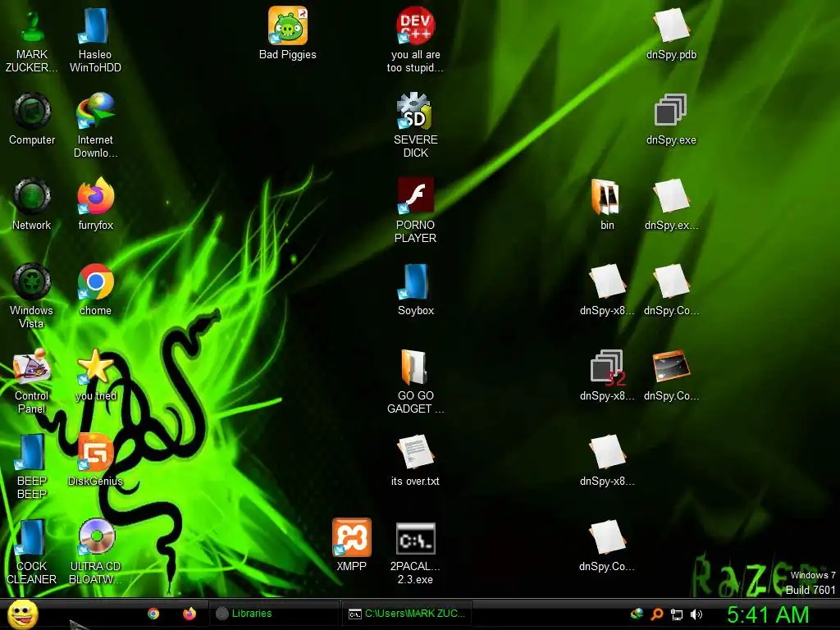Click the 5:41 AM taskbar clock
Viewport: 840px width, 630px height.
[768, 614]
